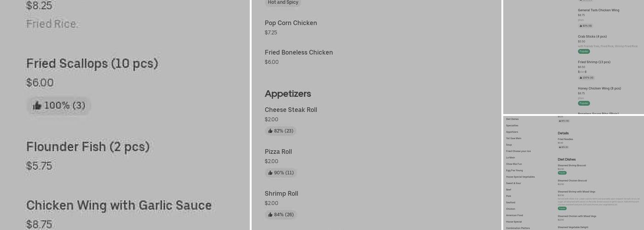Click thumbs-up icon under Fried Shrimp (13 pcs)
644x230 pixels.
(581, 78)
